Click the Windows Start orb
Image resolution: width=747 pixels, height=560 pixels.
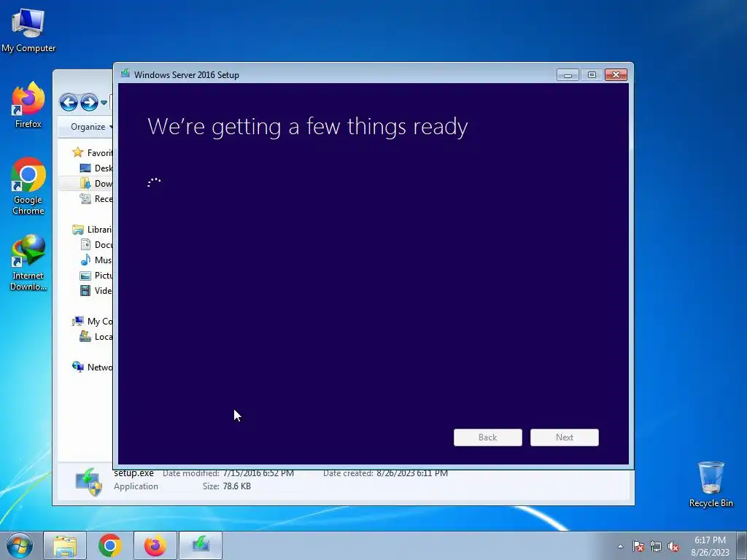point(20,545)
